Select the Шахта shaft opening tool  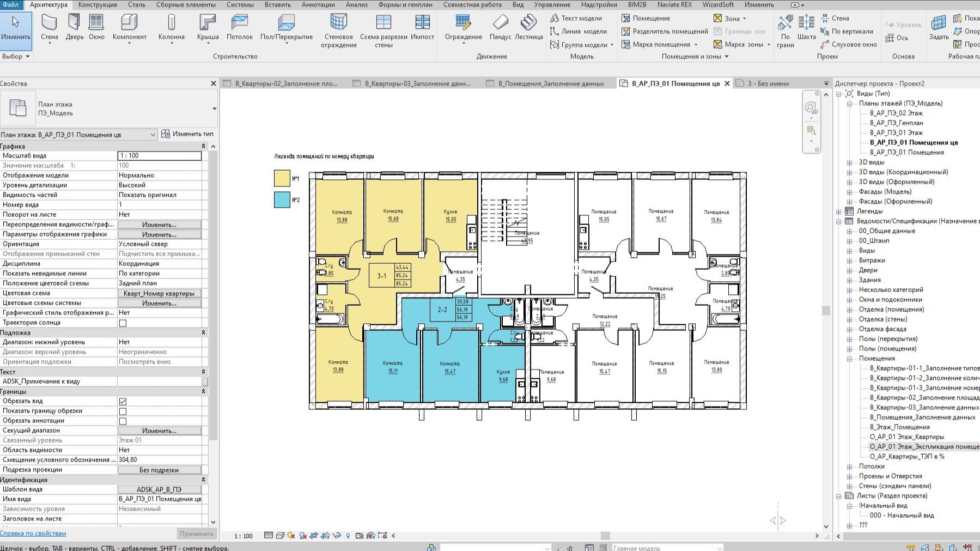pyautogui.click(x=806, y=27)
